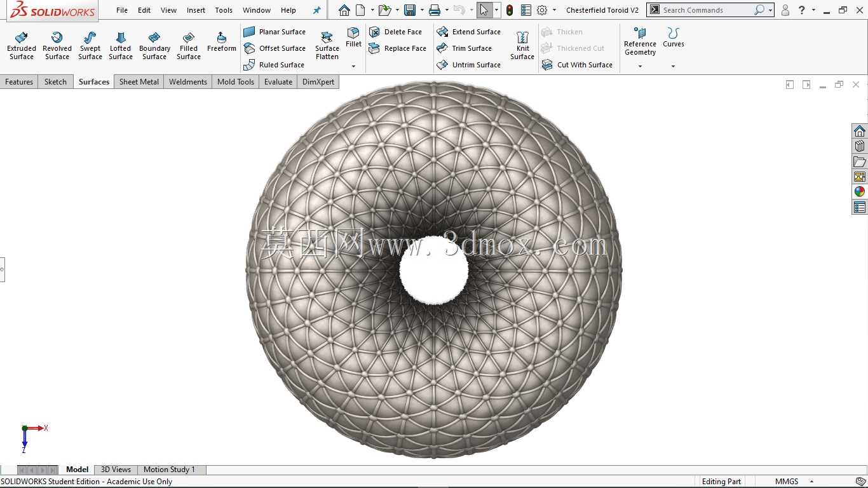868x488 pixels.
Task: Click the Surface Flatten tool
Action: click(x=327, y=46)
